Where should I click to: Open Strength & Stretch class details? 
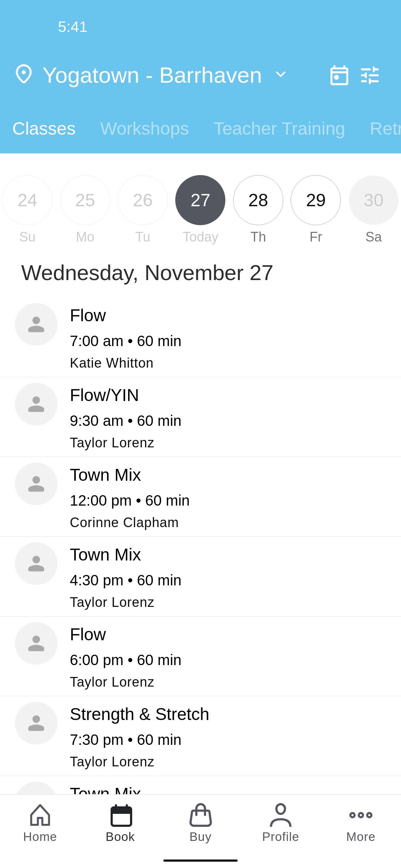tap(200, 736)
